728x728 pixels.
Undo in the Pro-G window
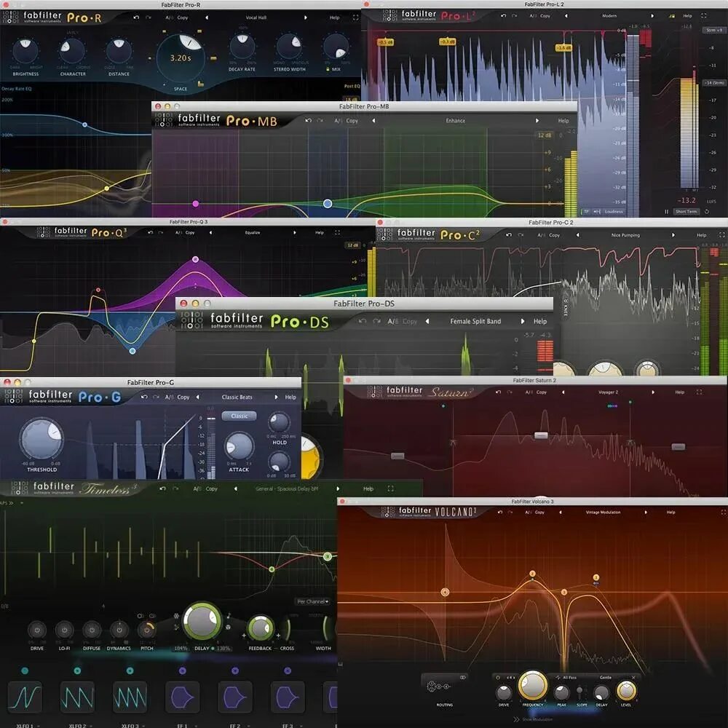click(x=144, y=397)
